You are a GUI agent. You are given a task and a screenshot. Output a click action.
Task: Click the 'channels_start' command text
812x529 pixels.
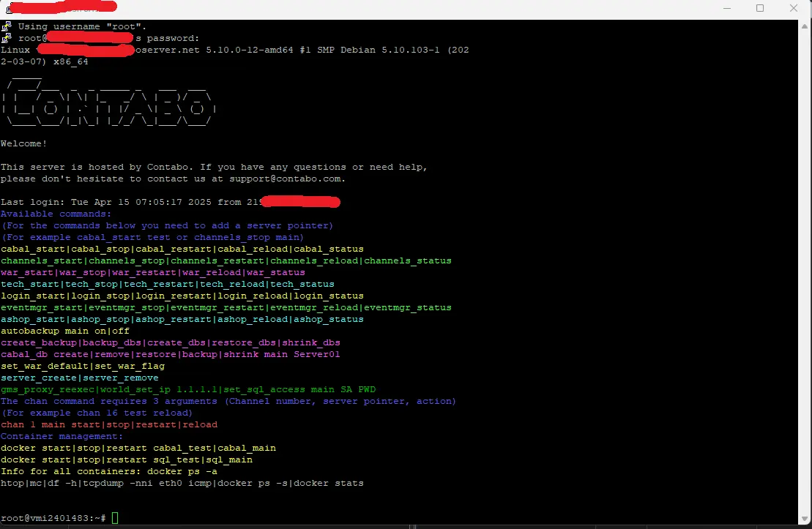click(42, 261)
